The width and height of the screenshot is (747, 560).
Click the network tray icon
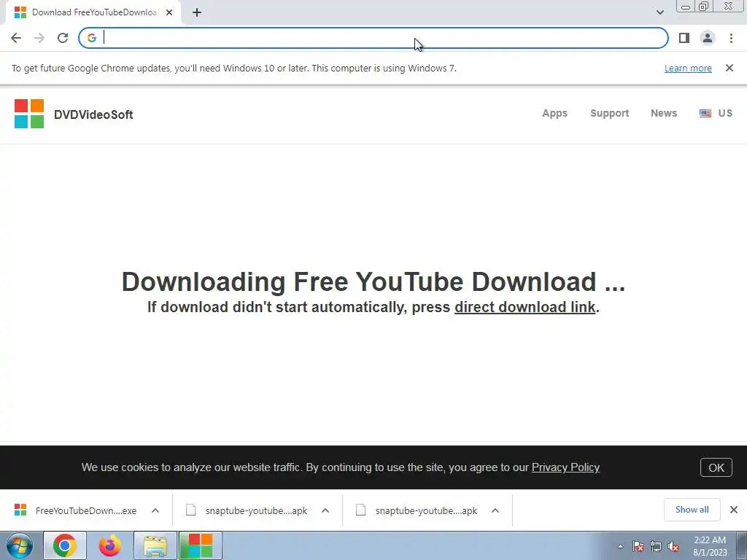(x=656, y=546)
